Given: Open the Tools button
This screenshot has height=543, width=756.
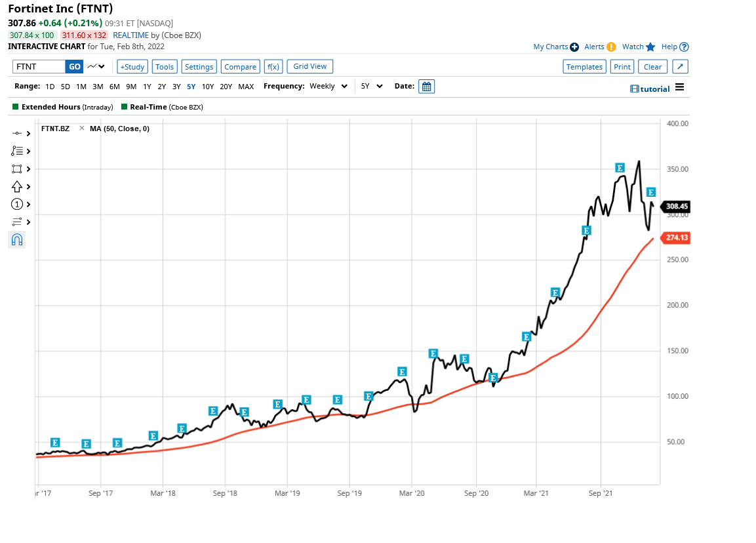Looking at the screenshot, I should [165, 66].
